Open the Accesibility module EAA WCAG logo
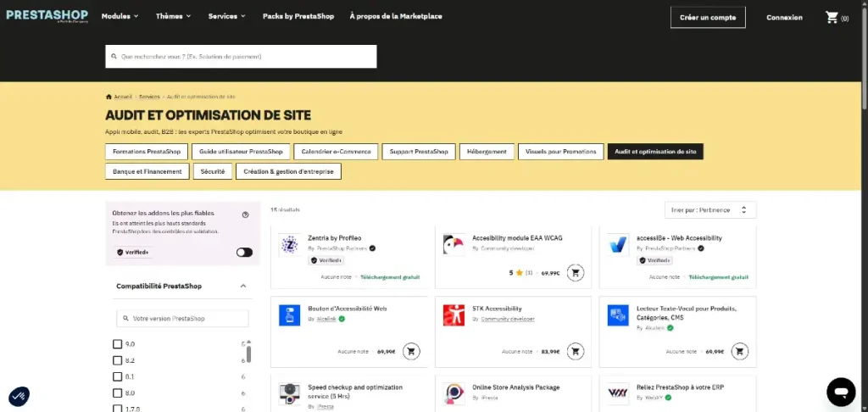This screenshot has width=868, height=412. tap(454, 244)
